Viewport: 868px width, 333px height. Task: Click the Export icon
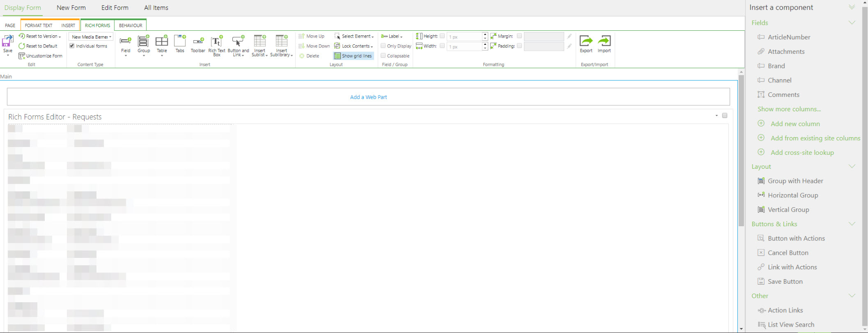(x=586, y=42)
